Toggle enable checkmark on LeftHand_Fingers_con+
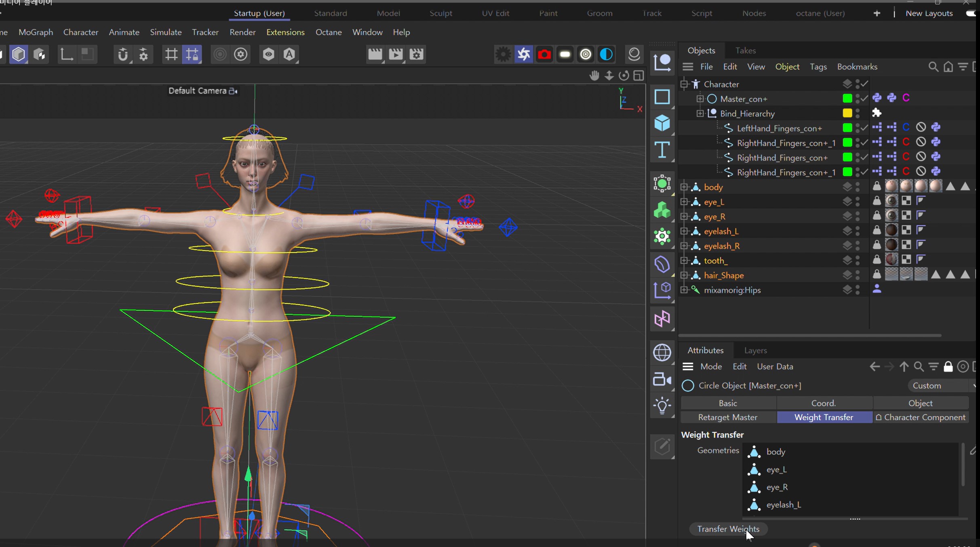This screenshot has height=547, width=980. (x=864, y=128)
